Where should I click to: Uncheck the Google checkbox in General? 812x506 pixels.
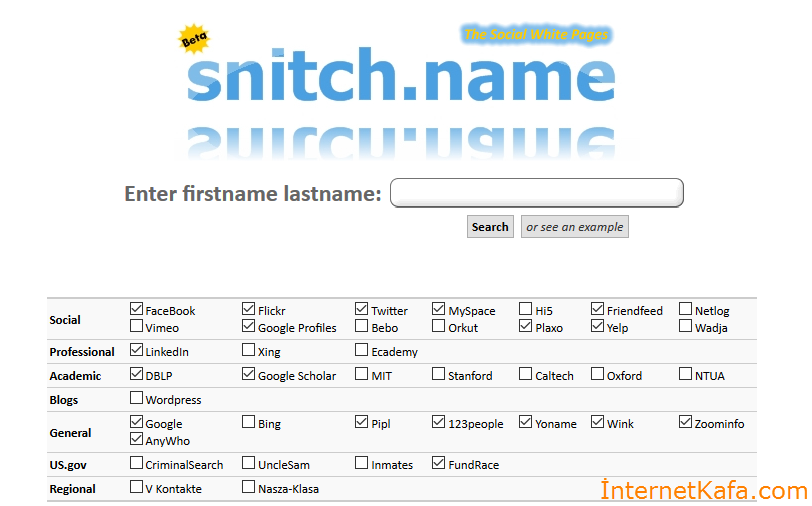[x=136, y=422]
